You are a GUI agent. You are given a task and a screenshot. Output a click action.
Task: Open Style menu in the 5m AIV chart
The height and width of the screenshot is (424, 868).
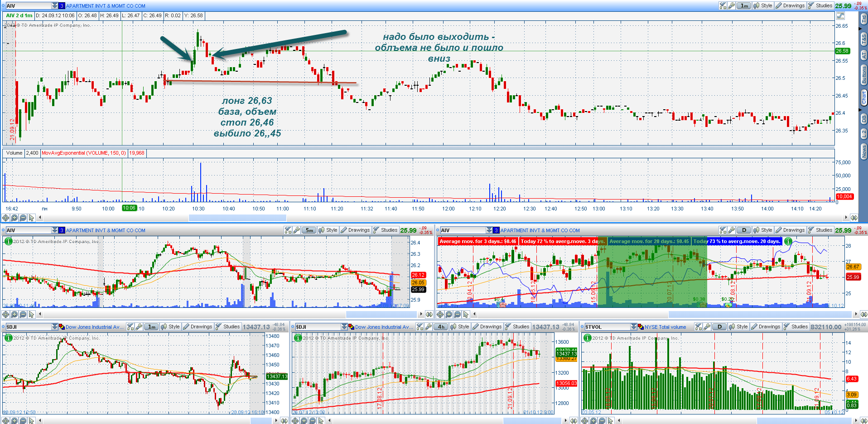point(328,230)
